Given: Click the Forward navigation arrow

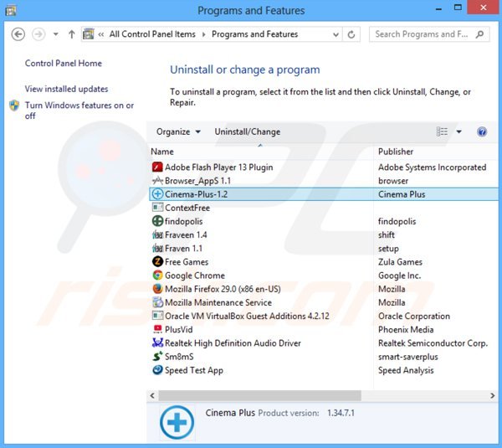Looking at the screenshot, I should (38, 34).
